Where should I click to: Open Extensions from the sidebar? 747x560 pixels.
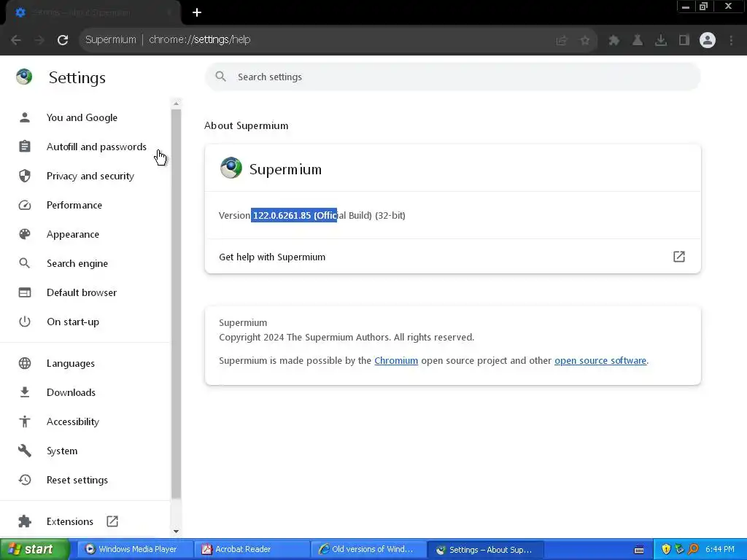pos(69,521)
